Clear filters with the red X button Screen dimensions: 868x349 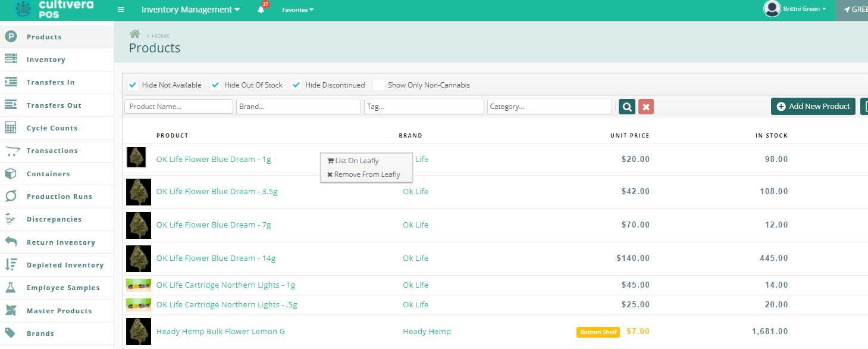point(646,107)
